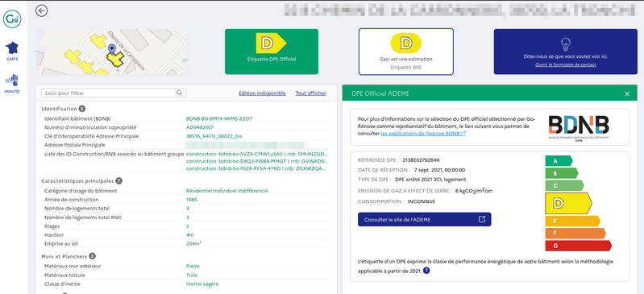Click the map thumbnail
This screenshot has width=644, height=294.
(x=112, y=52)
